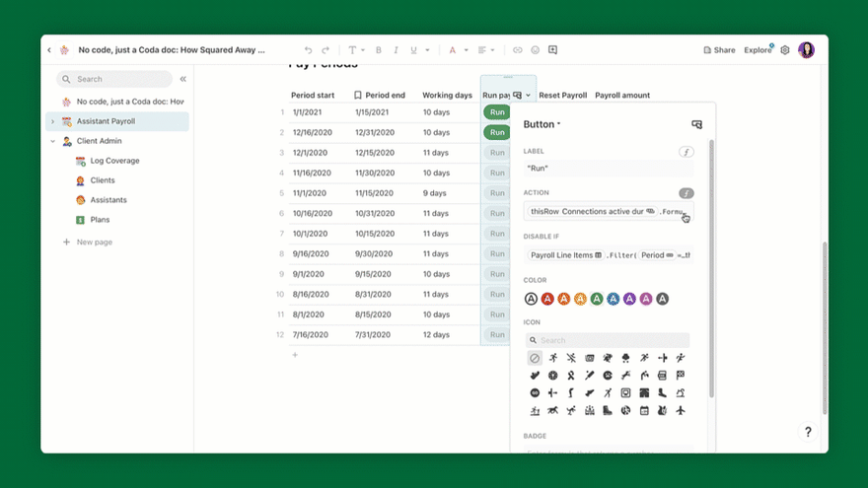
Task: Click the doc icon next to title
Action: (65, 50)
